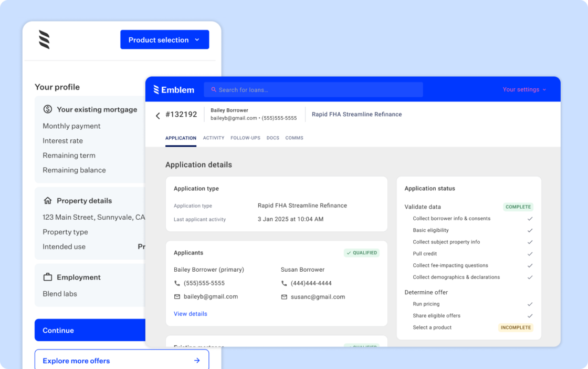Viewport: 588px width, 369px height.
Task: Click the search magnifier icon
Action: pyautogui.click(x=213, y=89)
